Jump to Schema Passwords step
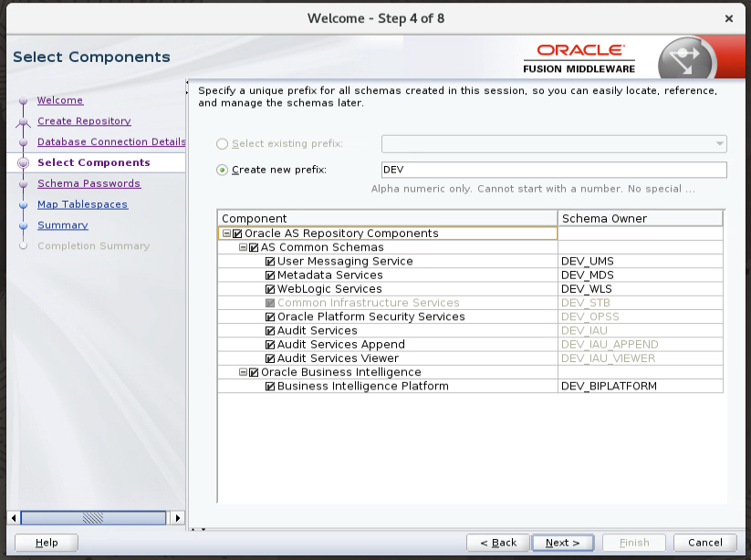This screenshot has width=751, height=560. (89, 183)
